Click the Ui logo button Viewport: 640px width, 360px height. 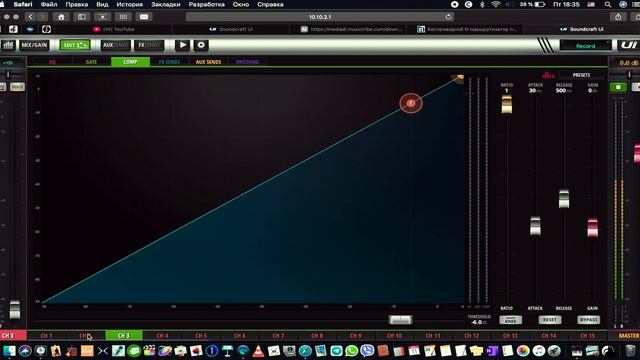(x=629, y=45)
